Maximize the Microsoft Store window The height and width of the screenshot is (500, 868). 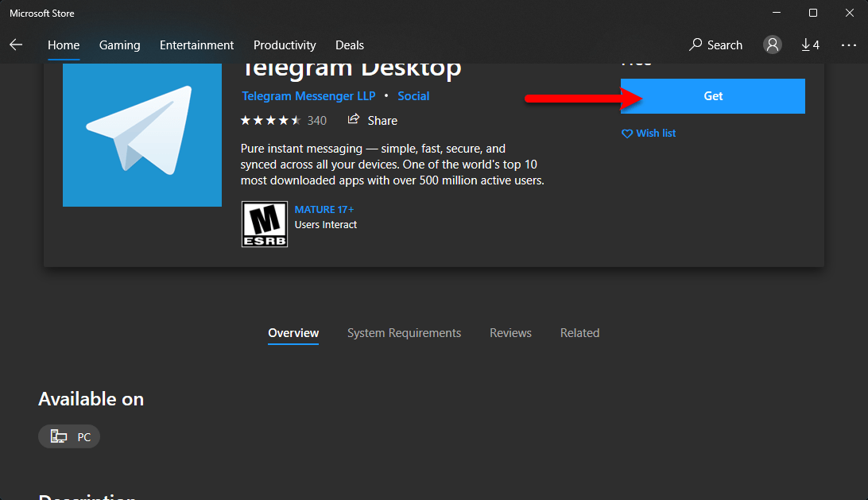pyautogui.click(x=812, y=13)
